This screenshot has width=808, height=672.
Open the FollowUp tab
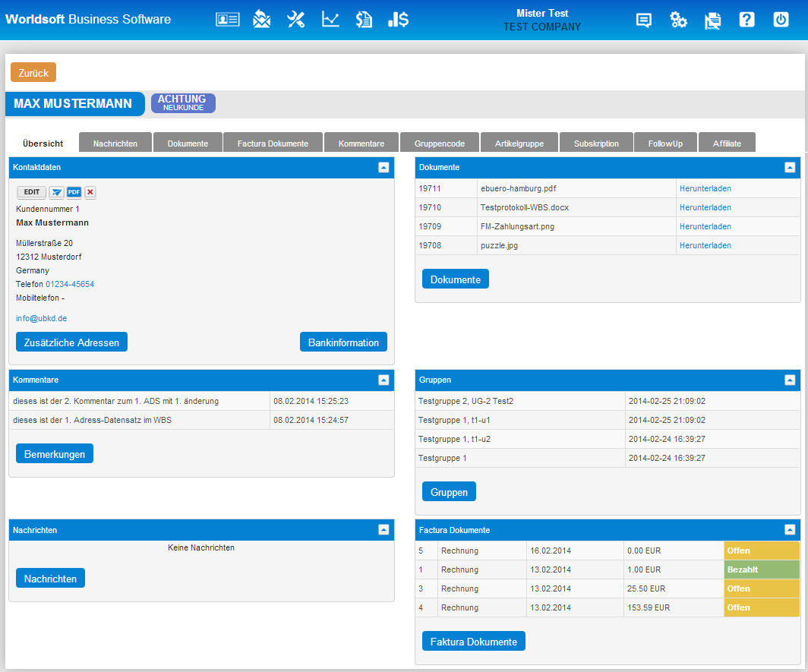click(x=665, y=143)
